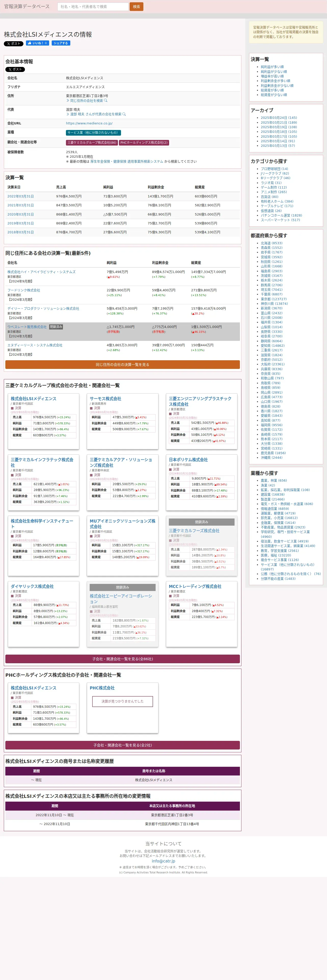Open 医療，福祉 (23220) industry link
The width and height of the screenshot is (327, 980).
(276, 555)
